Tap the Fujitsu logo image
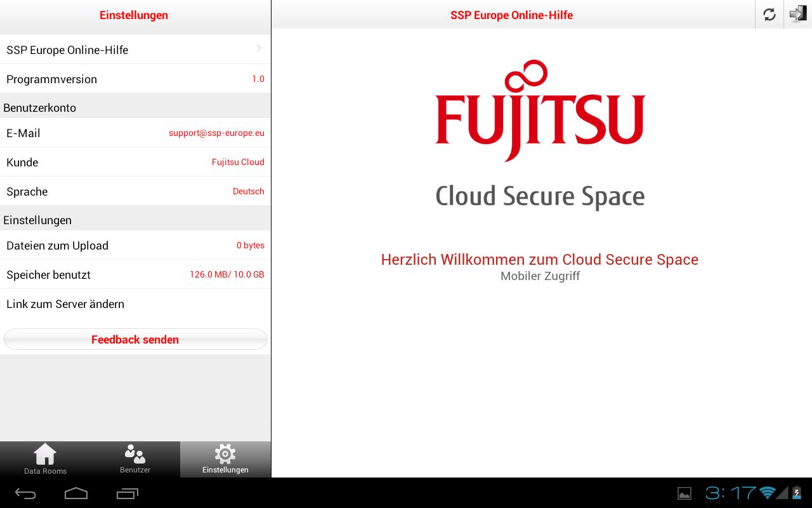The height and width of the screenshot is (508, 812). (540, 110)
